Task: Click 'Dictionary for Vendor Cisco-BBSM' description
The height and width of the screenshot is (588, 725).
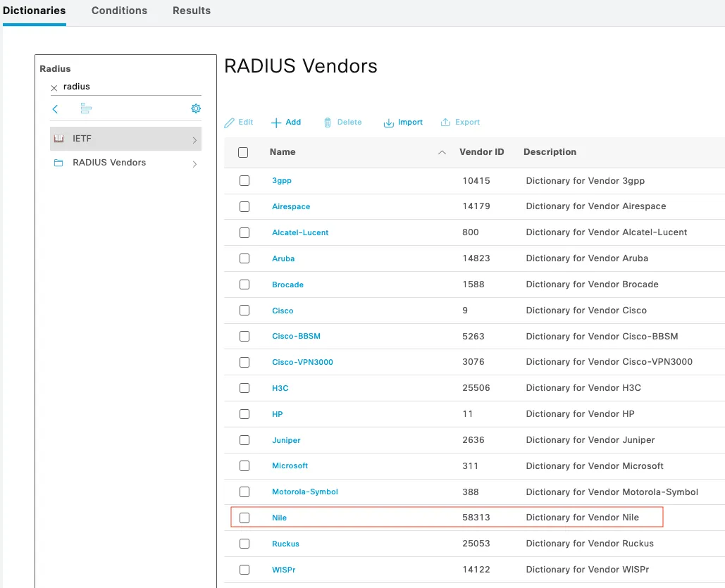Action: pos(602,336)
